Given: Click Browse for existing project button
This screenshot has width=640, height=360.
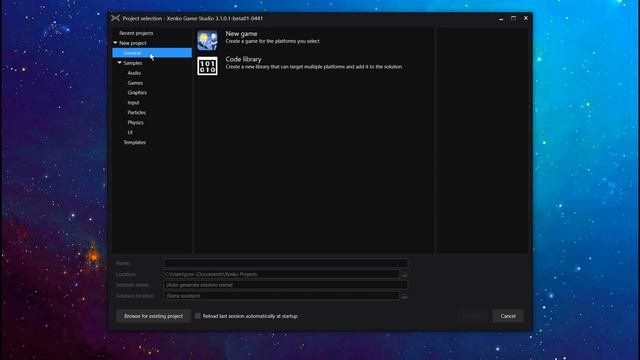Looking at the screenshot, I should click(x=153, y=316).
